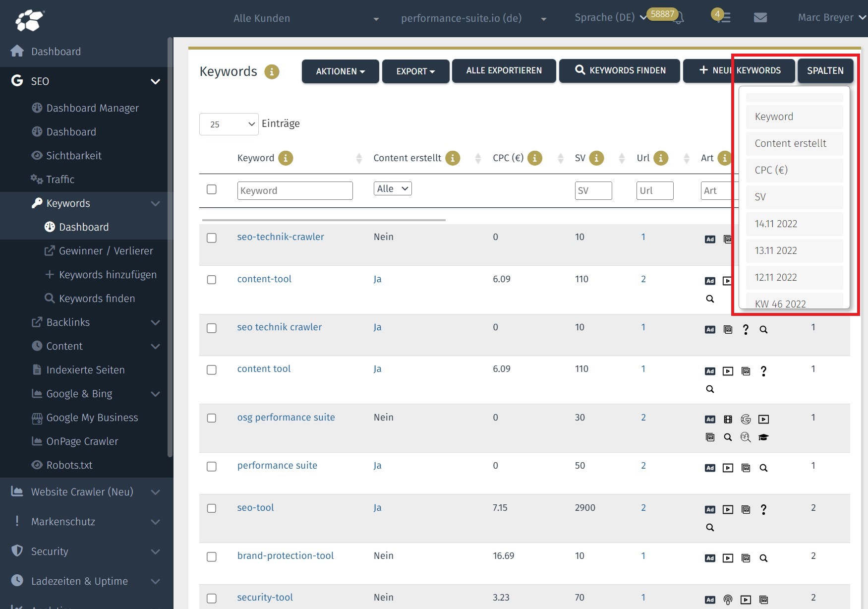Viewport: 868px width, 609px height.
Task: Click the Performance Suite logo
Action: point(30,20)
